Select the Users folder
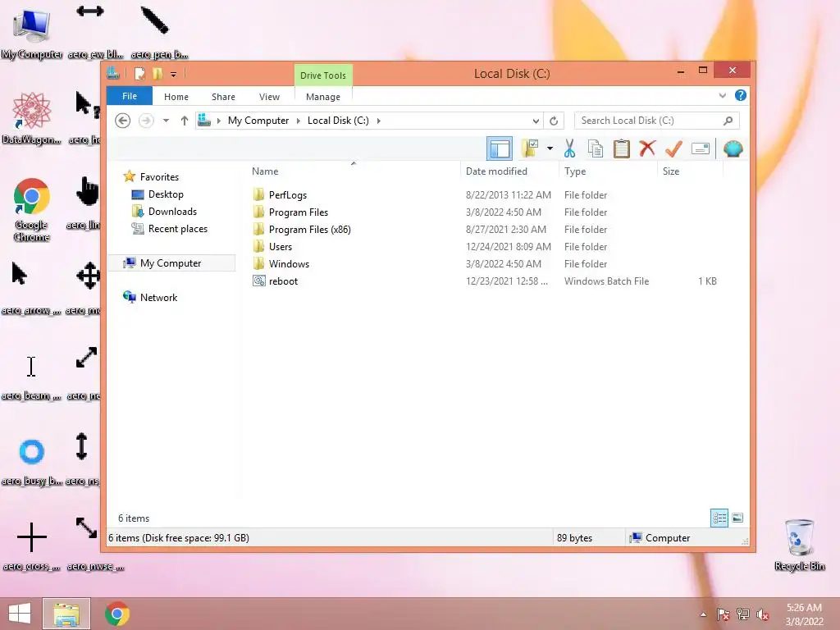 click(281, 246)
